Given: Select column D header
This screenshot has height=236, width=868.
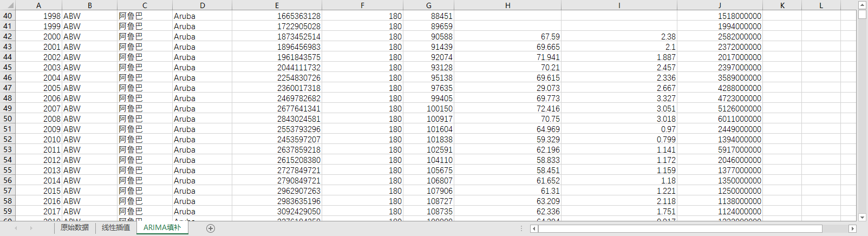Looking at the screenshot, I should (x=202, y=5).
